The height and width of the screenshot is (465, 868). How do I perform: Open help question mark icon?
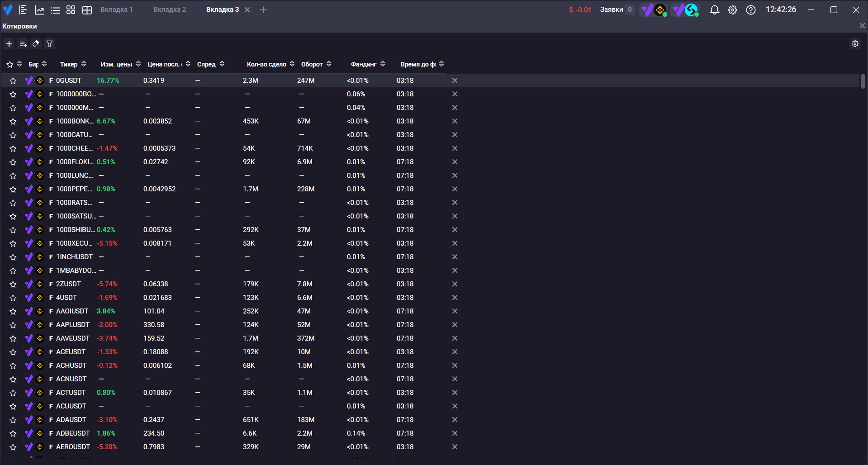point(750,10)
